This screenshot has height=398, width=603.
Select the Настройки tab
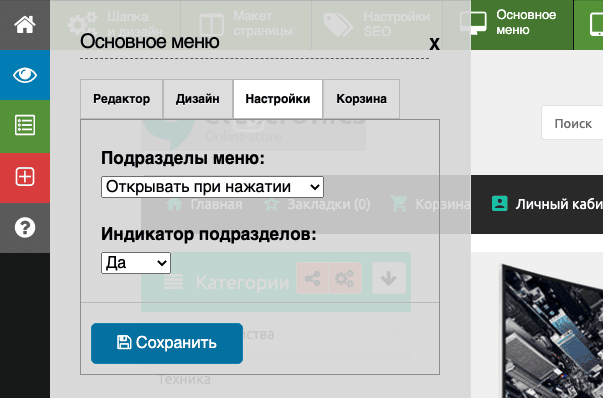click(x=278, y=99)
